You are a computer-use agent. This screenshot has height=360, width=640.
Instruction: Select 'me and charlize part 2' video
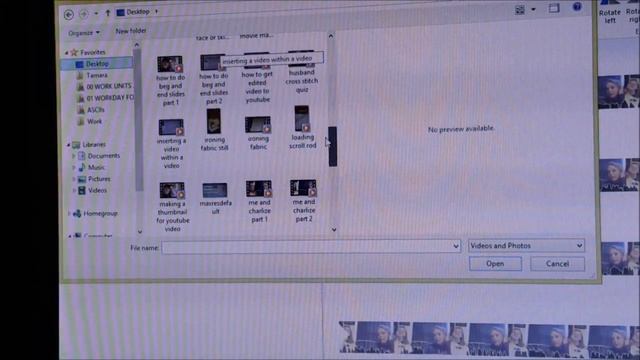303,200
